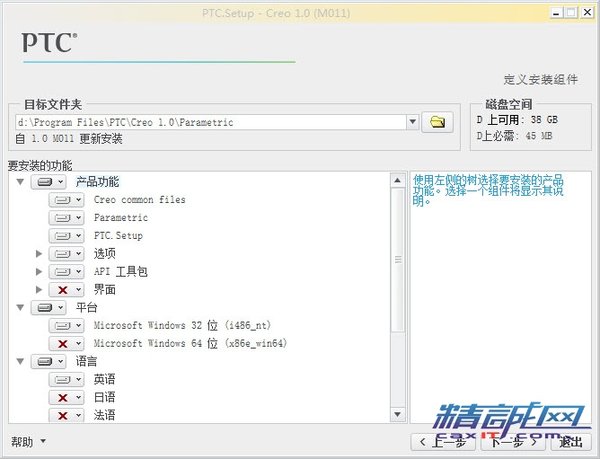Select the API 工具包 row label
Image resolution: width=600 pixels, height=459 pixels.
[121, 272]
